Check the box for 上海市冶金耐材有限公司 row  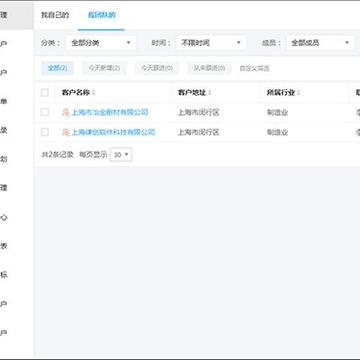pos(45,112)
